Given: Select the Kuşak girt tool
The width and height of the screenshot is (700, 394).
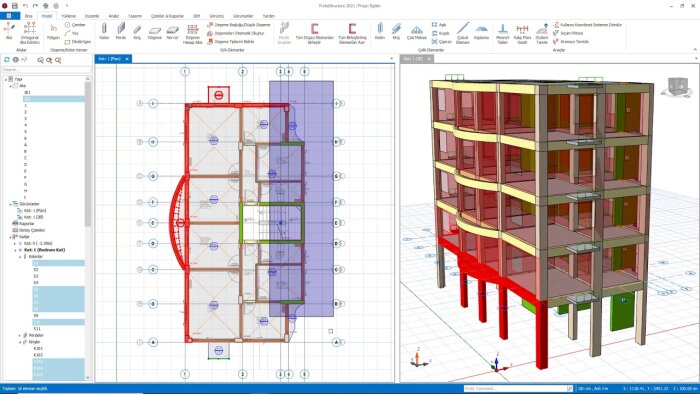Looking at the screenshot, I should (441, 33).
